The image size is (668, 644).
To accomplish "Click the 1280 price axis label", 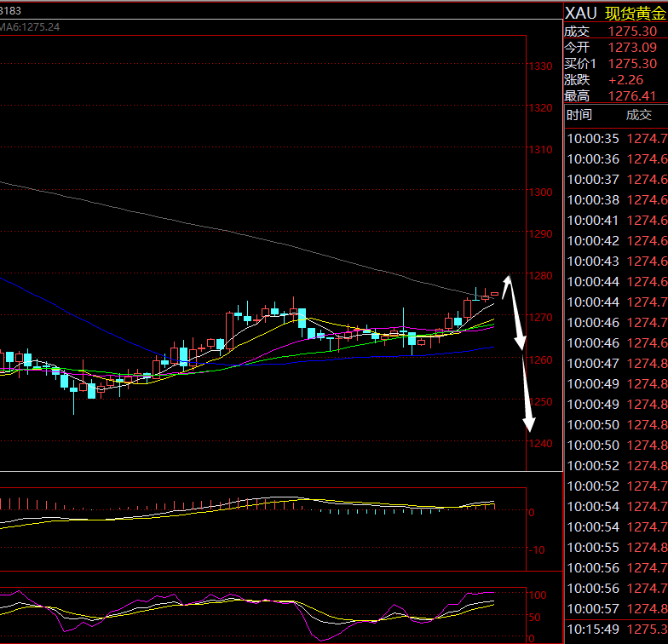I will tap(540, 276).
